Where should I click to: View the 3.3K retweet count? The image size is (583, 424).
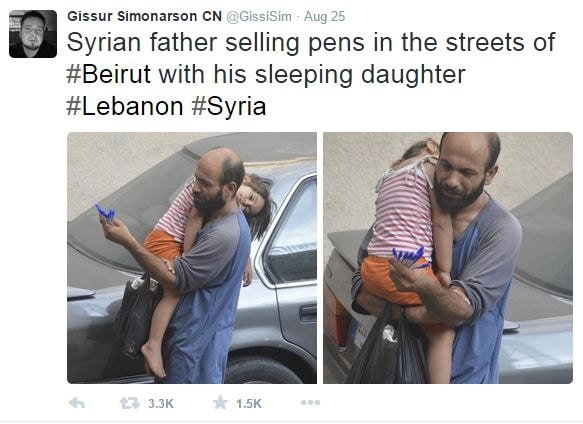161,404
